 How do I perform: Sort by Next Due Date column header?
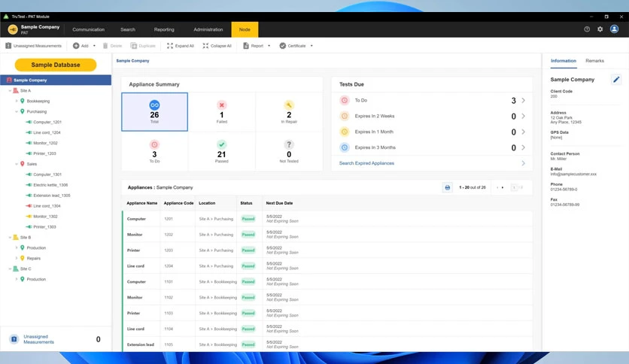click(x=279, y=203)
